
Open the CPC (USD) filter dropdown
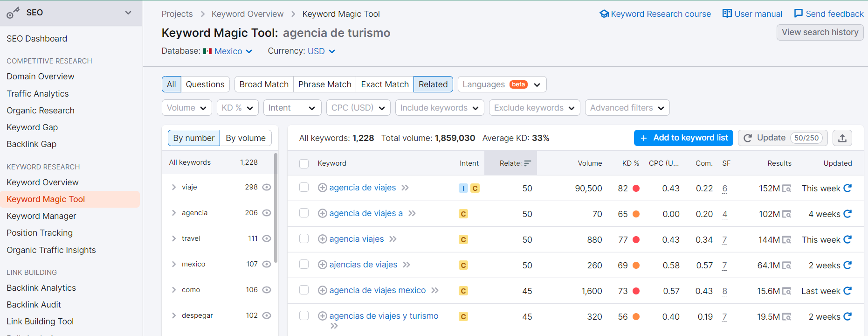[358, 108]
